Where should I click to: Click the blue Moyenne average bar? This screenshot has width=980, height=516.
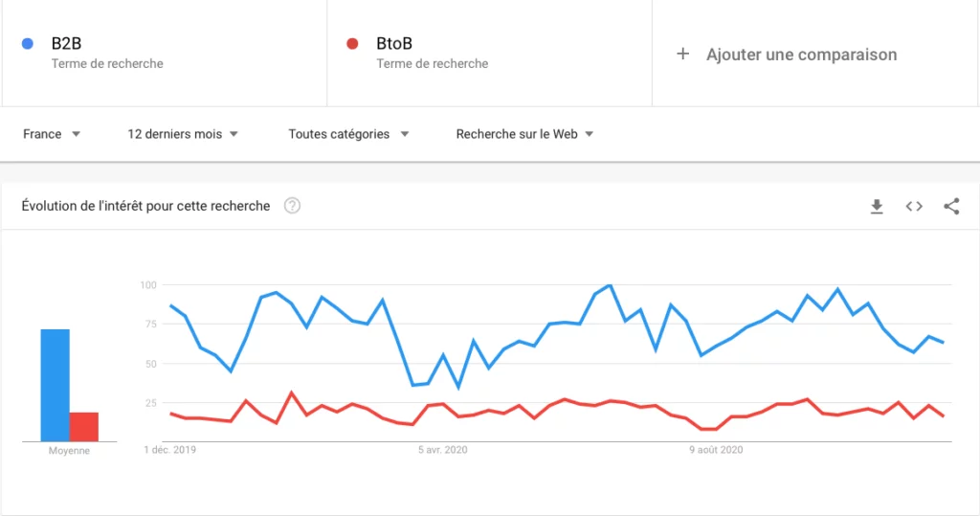pos(55,385)
